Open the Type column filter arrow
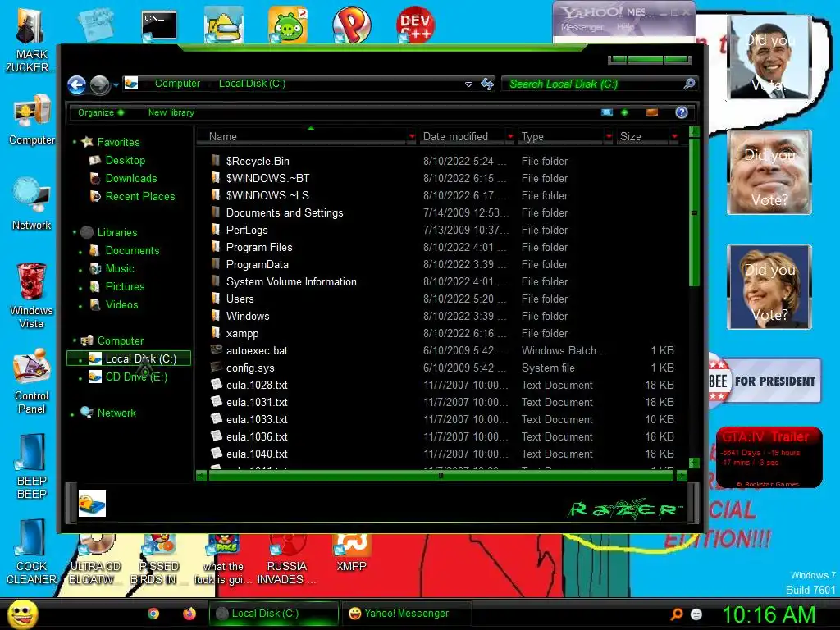 coord(609,137)
